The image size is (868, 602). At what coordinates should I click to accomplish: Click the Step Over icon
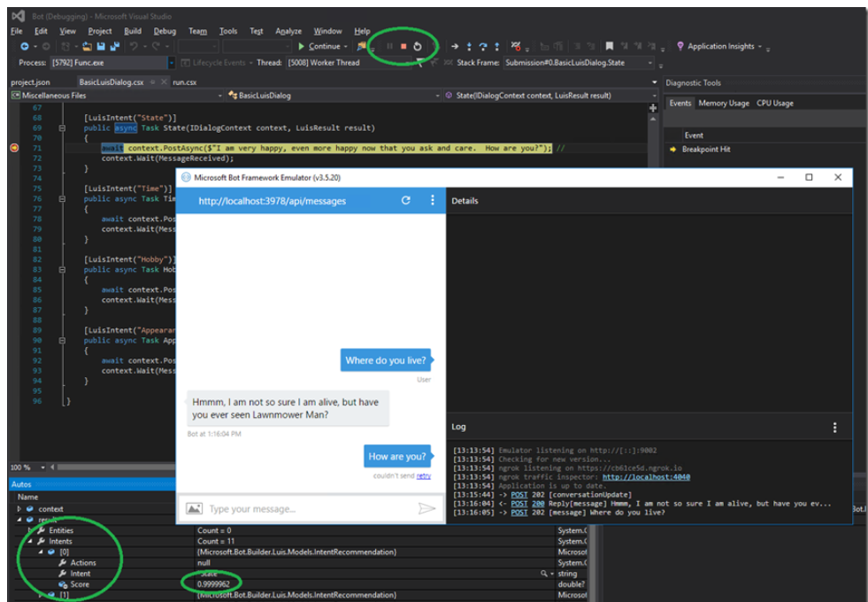tap(483, 47)
